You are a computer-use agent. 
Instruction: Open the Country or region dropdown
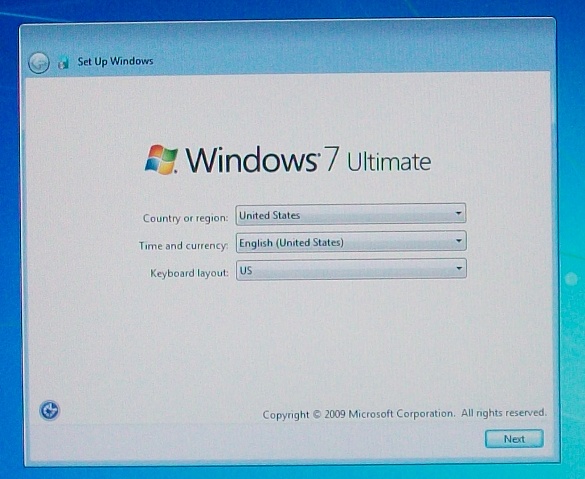coord(351,214)
